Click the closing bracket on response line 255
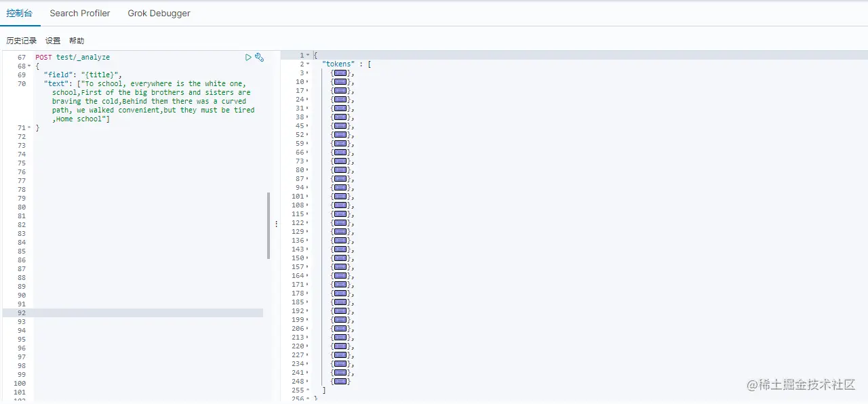This screenshot has height=404, width=868. (x=324, y=390)
